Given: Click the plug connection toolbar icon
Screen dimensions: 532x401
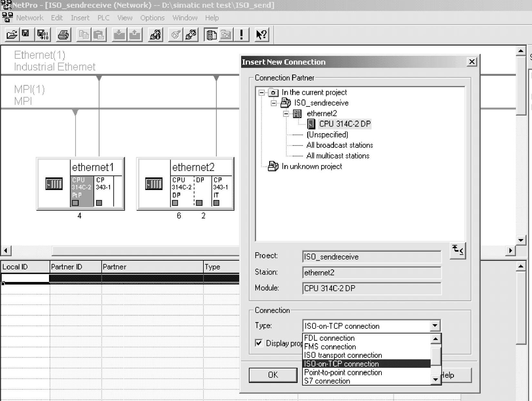Looking at the screenshot, I should pyautogui.click(x=191, y=35).
